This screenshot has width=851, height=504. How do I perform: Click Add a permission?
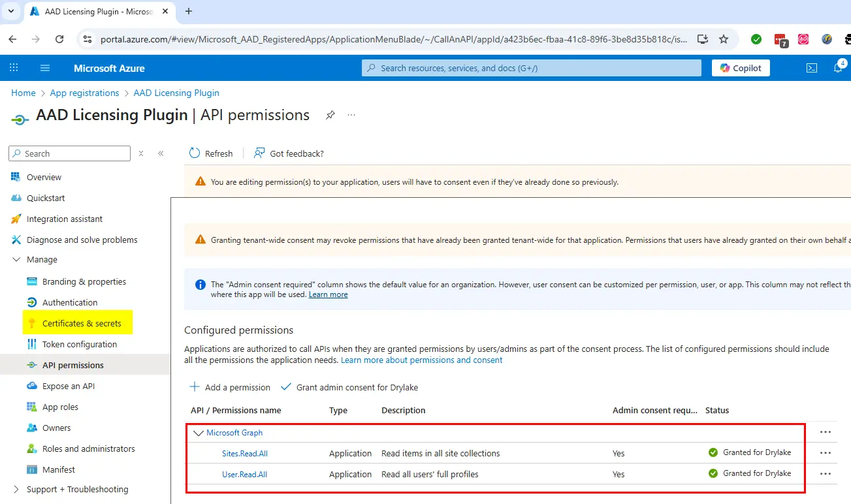click(x=230, y=387)
